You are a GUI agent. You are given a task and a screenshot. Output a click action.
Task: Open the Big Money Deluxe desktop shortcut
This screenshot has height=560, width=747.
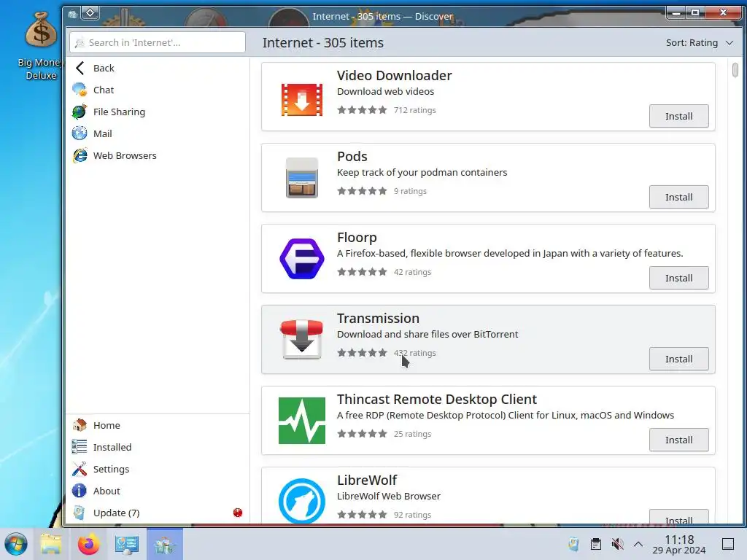tap(41, 46)
